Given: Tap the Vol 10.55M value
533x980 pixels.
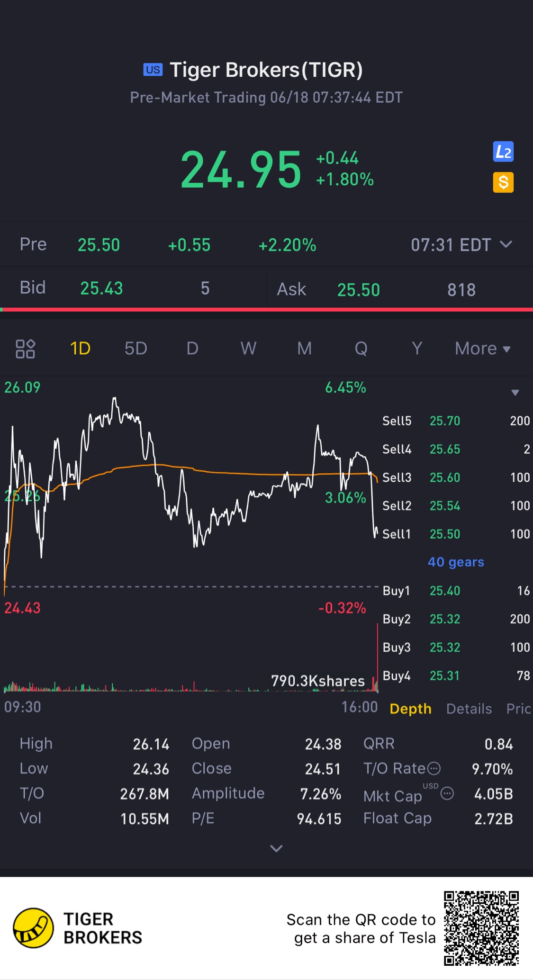Looking at the screenshot, I should [x=145, y=819].
